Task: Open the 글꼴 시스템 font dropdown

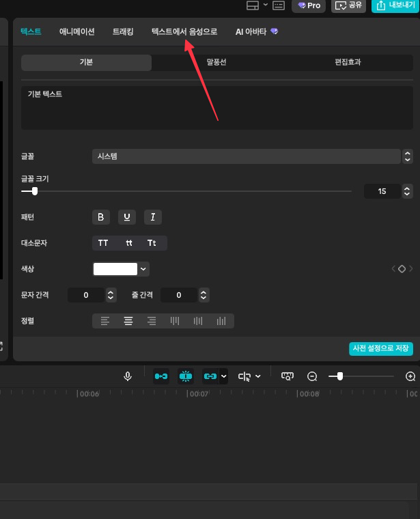Action: [x=247, y=156]
